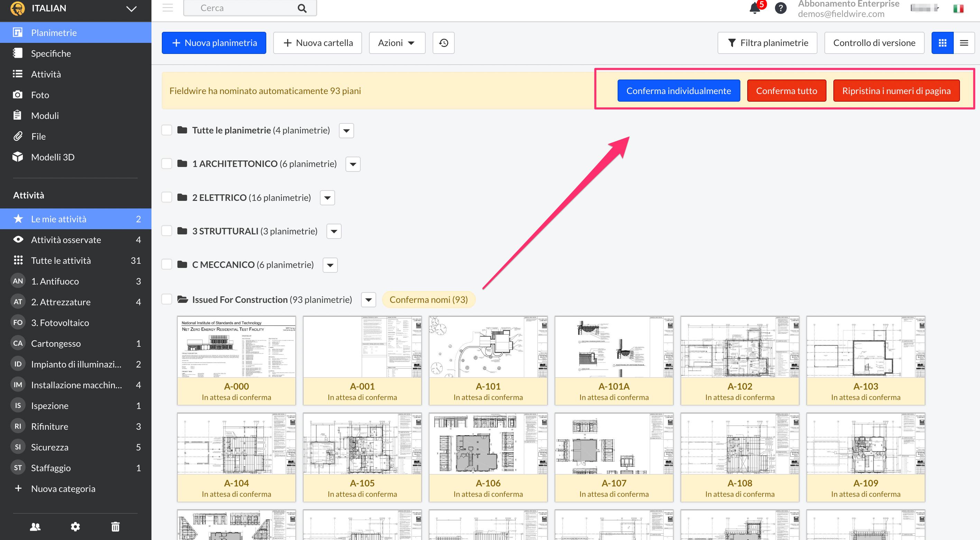
Task: Open the A-102 plan thumbnail
Action: pyautogui.click(x=739, y=347)
